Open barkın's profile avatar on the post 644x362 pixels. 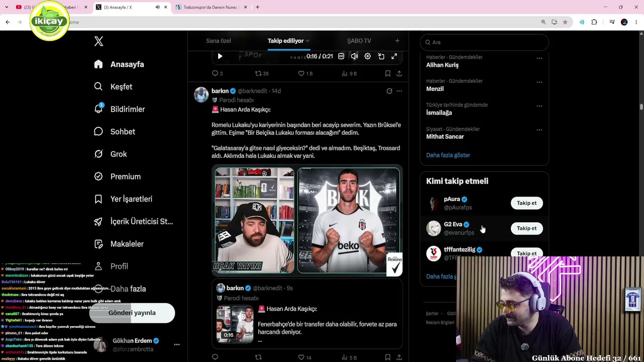click(201, 95)
